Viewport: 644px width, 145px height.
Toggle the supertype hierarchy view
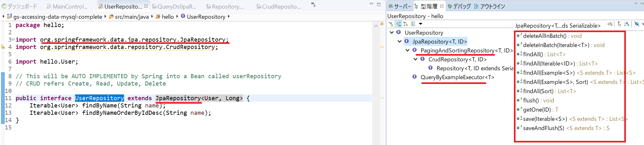coord(398,24)
